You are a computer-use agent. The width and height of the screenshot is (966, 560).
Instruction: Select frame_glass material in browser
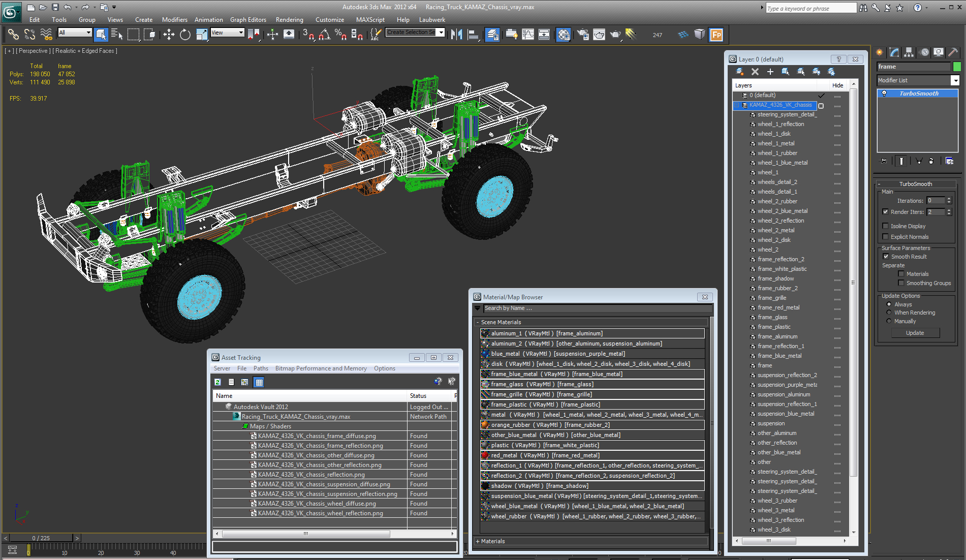click(x=593, y=384)
